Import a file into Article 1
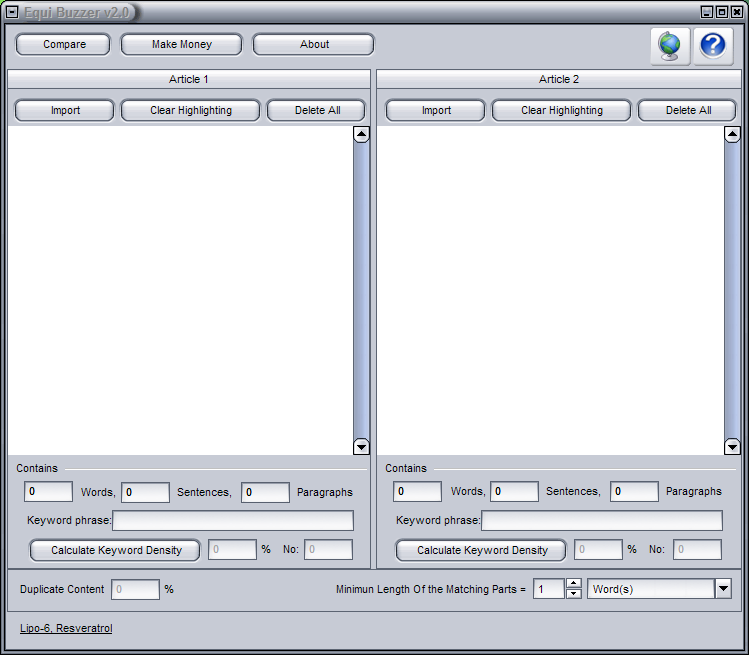This screenshot has width=749, height=655. coord(65,110)
